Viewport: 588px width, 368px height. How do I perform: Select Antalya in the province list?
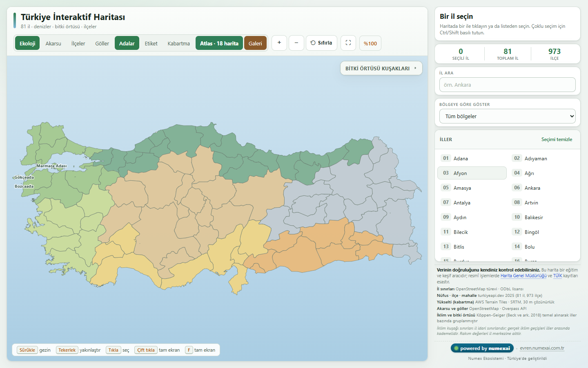[x=472, y=202]
